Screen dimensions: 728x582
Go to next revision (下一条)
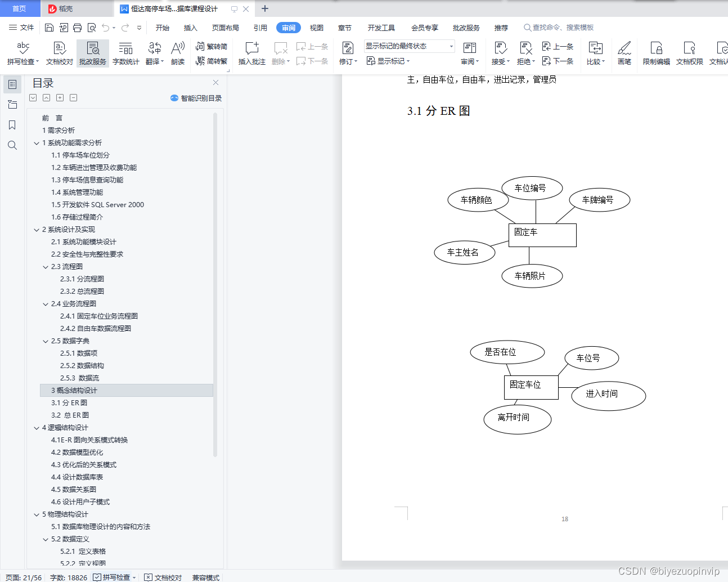coord(558,61)
